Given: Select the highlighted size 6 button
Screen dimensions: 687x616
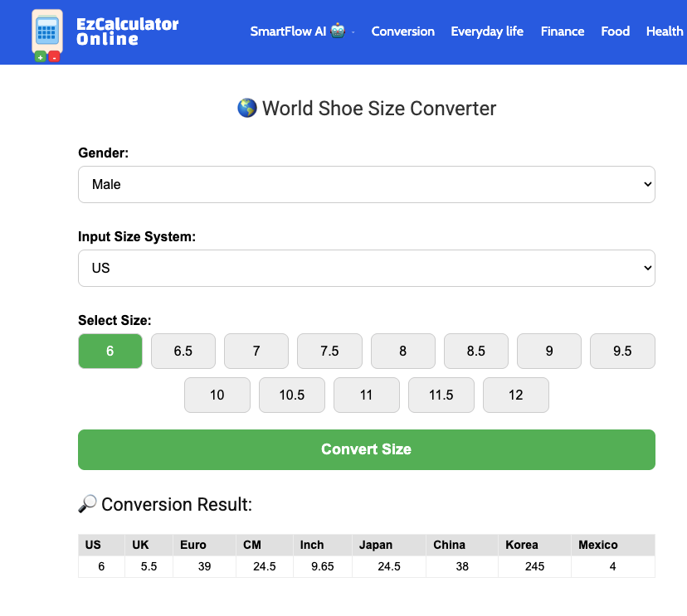Looking at the screenshot, I should 110,352.
